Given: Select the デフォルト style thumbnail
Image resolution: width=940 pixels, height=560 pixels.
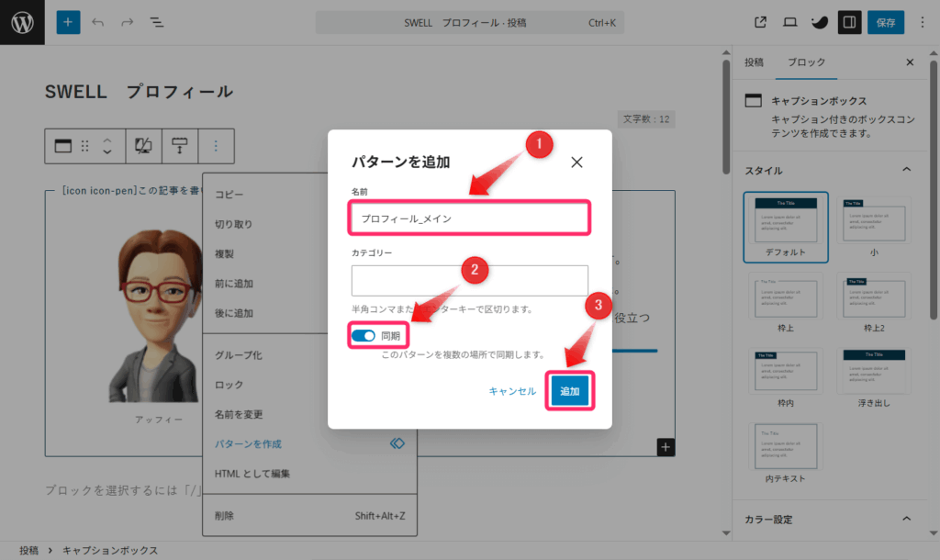Looking at the screenshot, I should (x=786, y=228).
